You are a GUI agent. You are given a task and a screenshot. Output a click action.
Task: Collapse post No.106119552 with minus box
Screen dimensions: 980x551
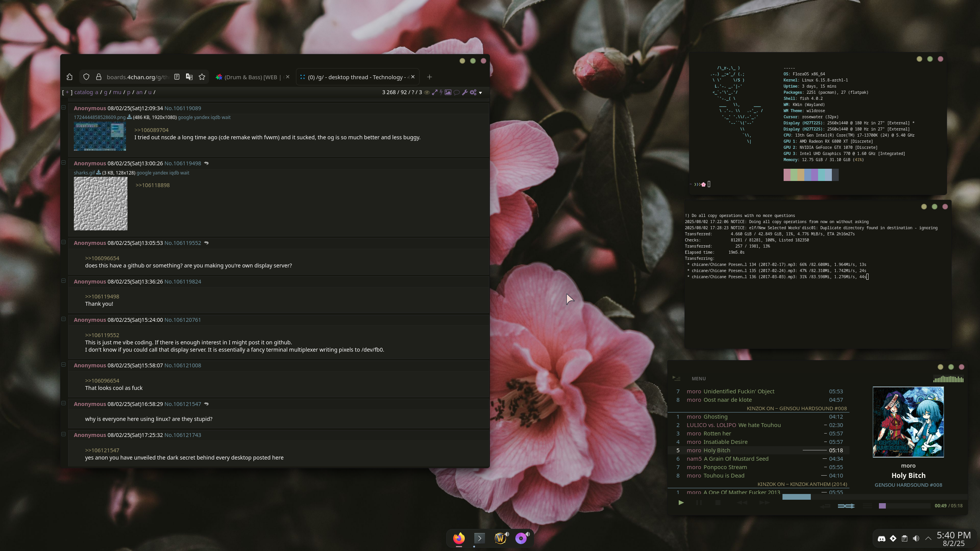64,242
